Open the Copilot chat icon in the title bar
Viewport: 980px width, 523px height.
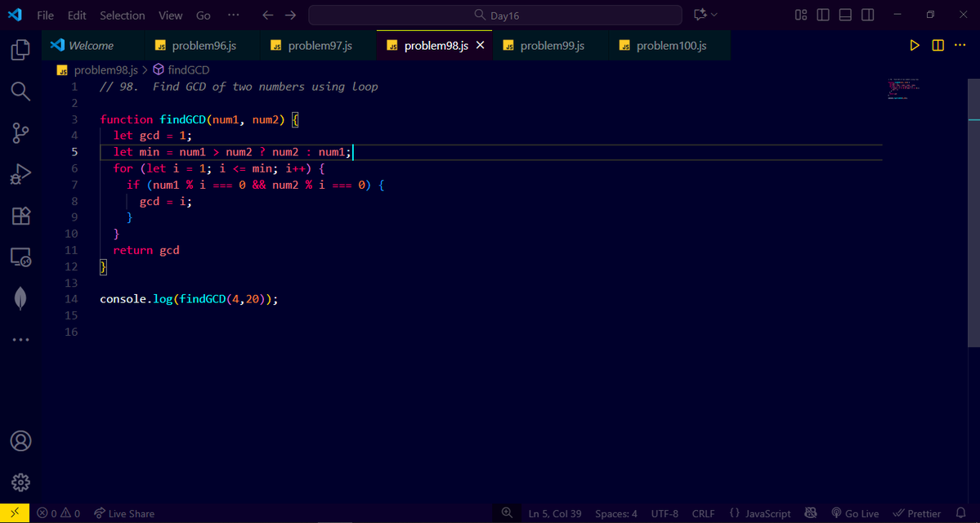point(700,15)
